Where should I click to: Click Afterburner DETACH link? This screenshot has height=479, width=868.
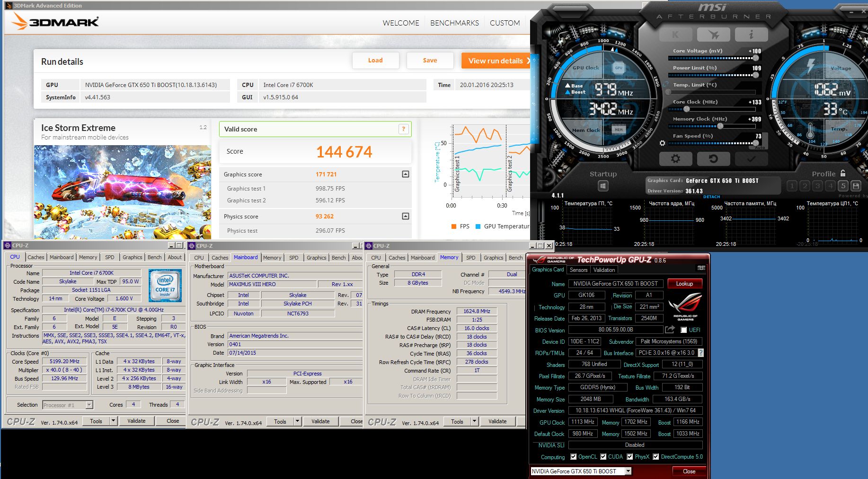click(x=711, y=197)
